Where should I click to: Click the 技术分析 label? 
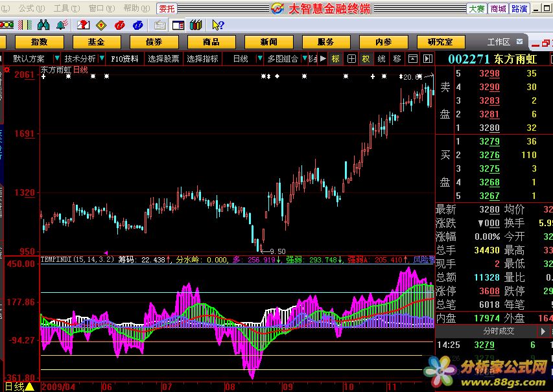(80, 58)
